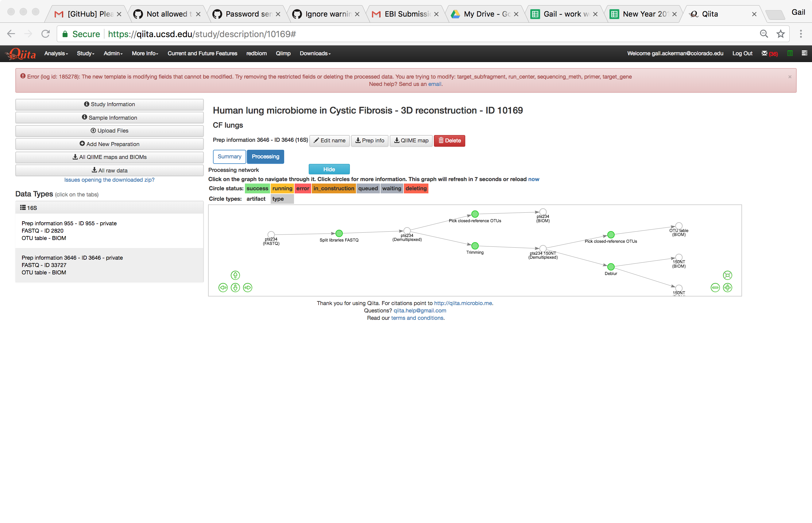The width and height of the screenshot is (812, 523).
Task: Dismiss the red error alert
Action: click(790, 77)
